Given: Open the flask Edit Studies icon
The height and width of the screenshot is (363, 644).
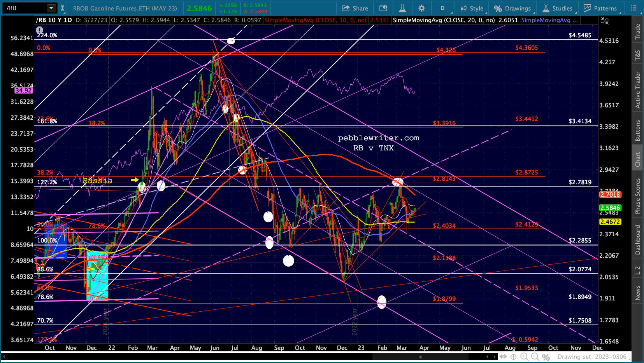Looking at the screenshot, I should tap(402, 8).
